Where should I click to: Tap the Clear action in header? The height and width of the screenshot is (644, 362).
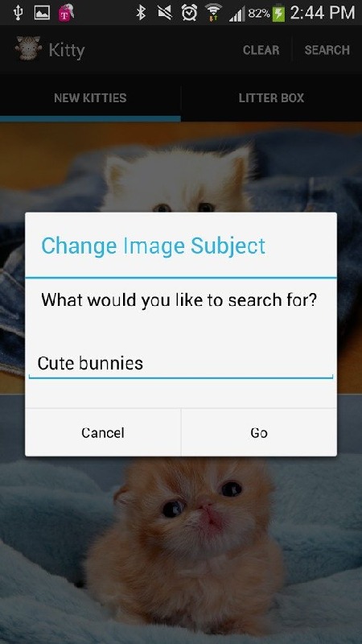[261, 50]
